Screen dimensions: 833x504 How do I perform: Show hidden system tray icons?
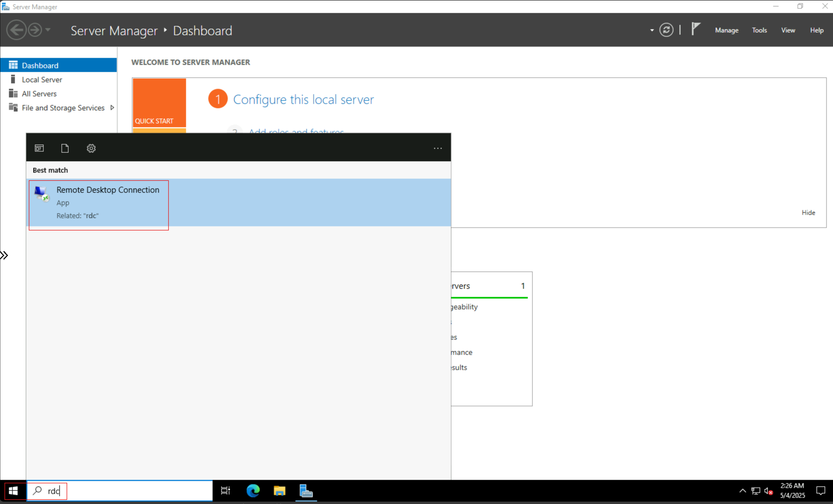point(742,491)
